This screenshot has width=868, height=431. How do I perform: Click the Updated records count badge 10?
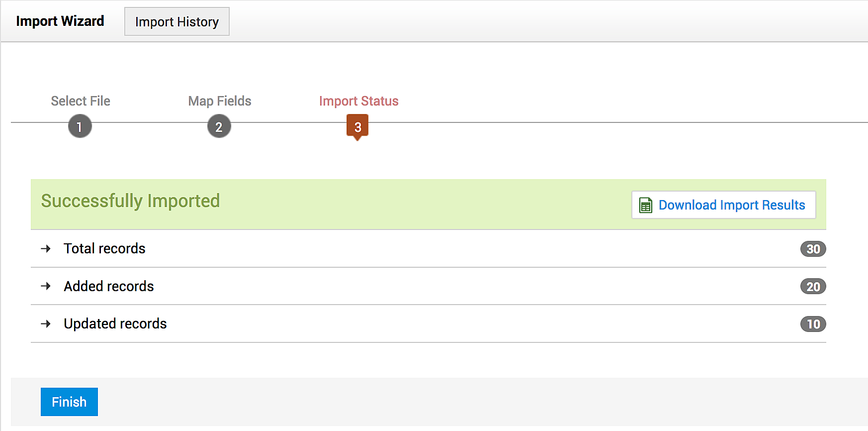[813, 324]
